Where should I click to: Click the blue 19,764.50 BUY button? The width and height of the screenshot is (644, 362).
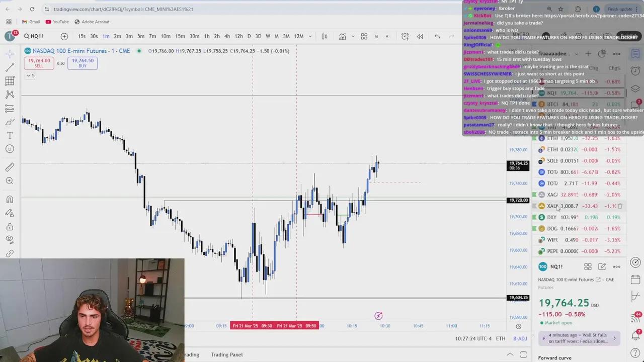(83, 63)
